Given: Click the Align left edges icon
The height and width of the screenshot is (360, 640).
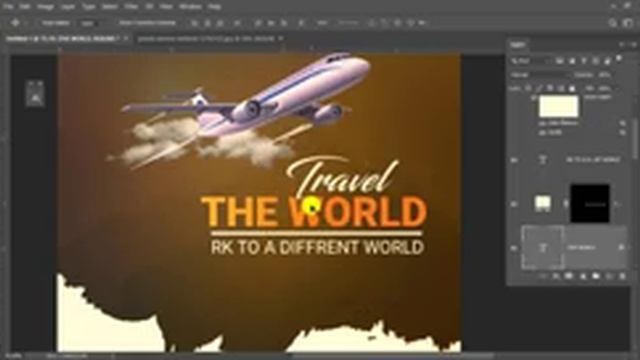Looking at the screenshot, I should (194, 23).
